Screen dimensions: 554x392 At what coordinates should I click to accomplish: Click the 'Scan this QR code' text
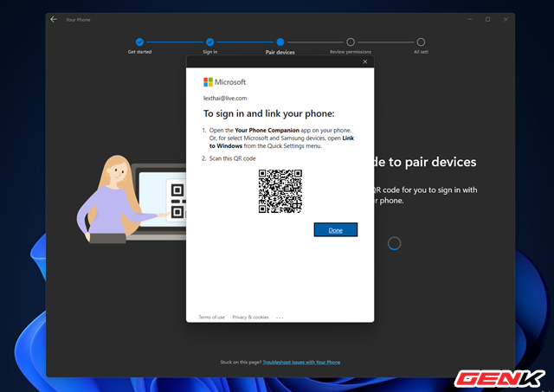[x=232, y=158]
